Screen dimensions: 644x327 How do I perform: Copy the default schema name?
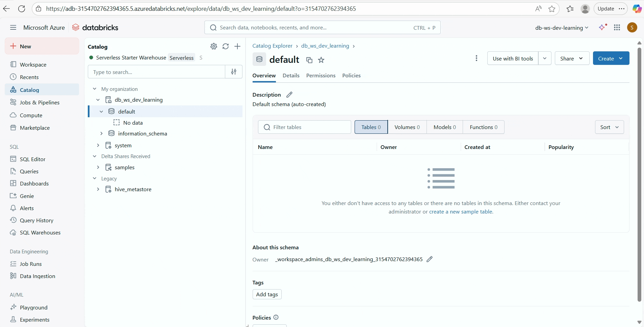pyautogui.click(x=309, y=60)
